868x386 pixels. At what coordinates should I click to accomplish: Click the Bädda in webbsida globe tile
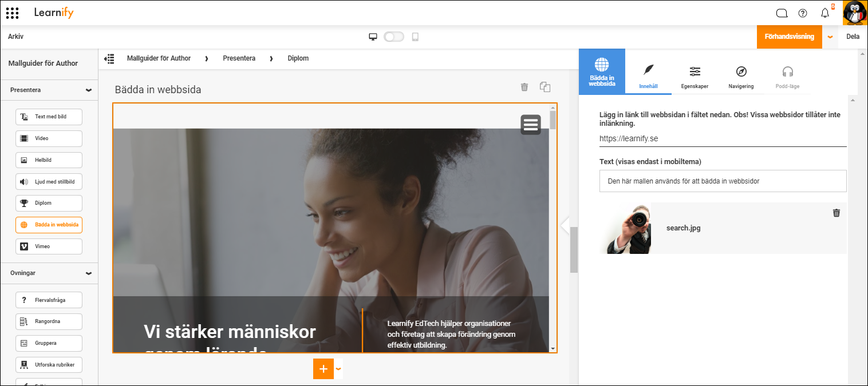point(602,71)
